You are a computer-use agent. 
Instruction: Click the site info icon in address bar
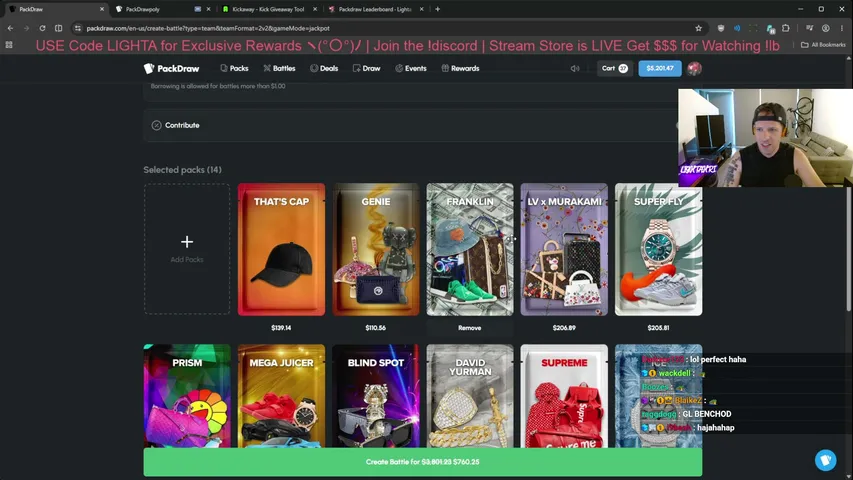click(78, 28)
